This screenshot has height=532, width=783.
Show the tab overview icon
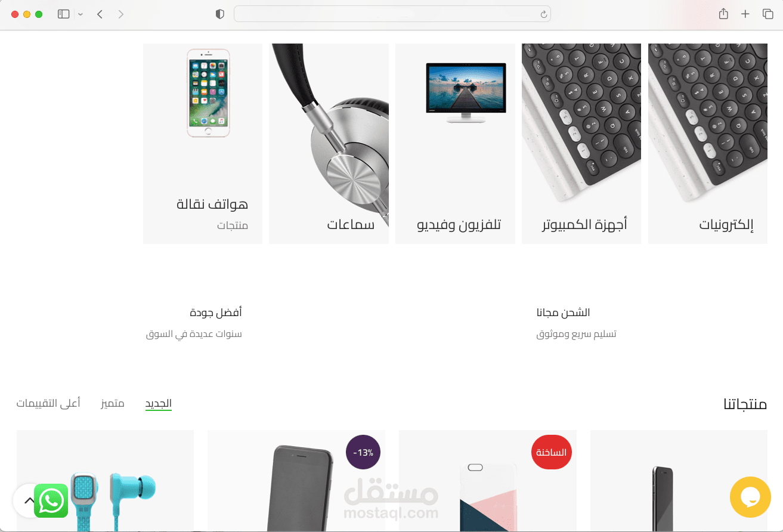(767, 14)
